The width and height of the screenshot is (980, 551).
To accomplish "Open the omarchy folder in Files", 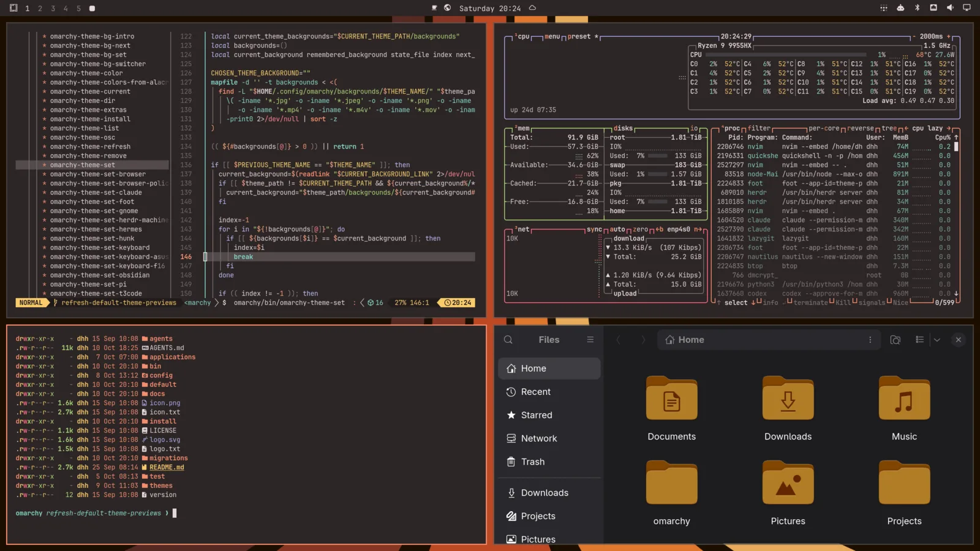I will pos(672,493).
